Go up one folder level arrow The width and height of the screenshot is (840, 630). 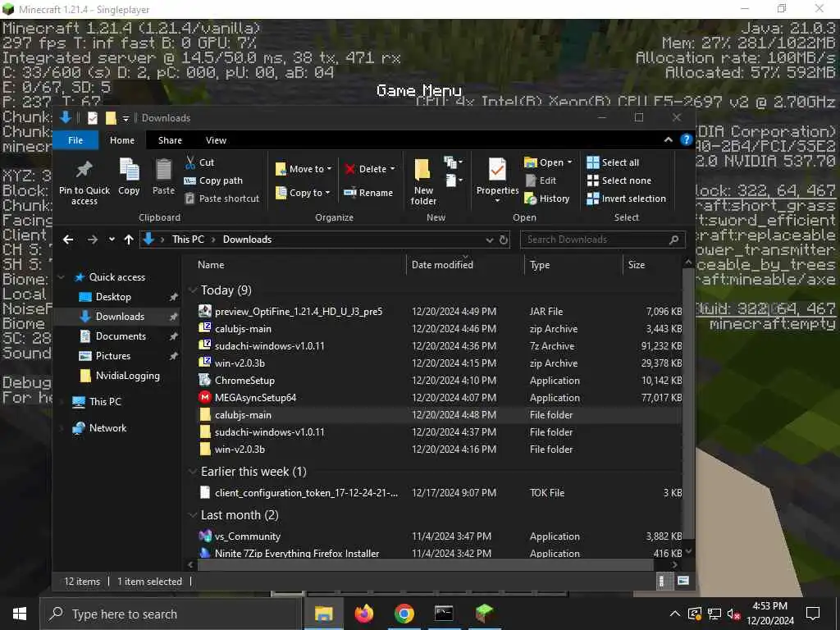pyautogui.click(x=129, y=240)
